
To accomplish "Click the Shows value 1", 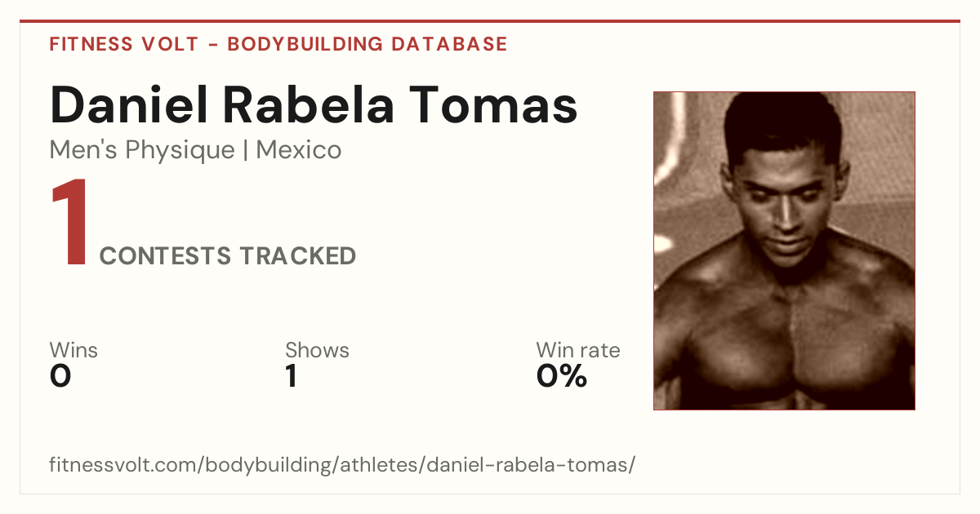I will click(x=291, y=376).
